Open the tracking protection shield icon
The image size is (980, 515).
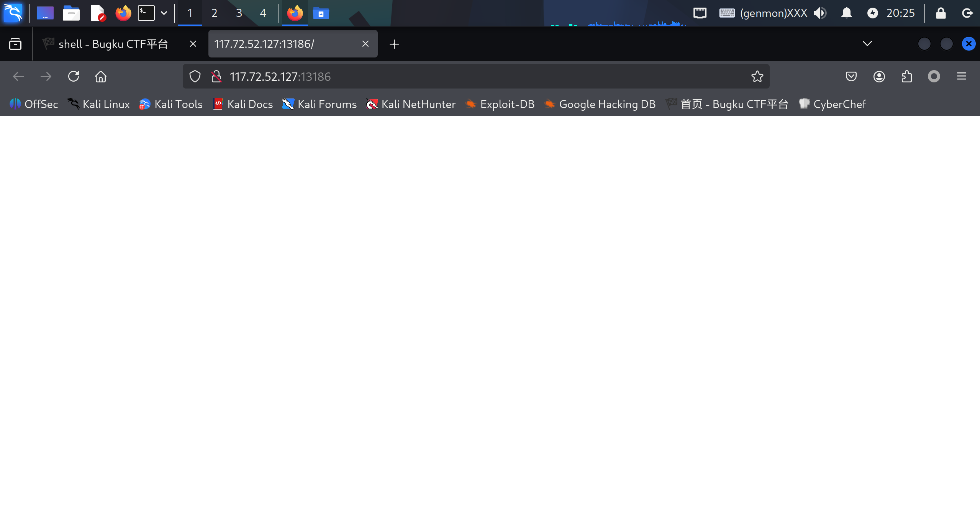click(x=195, y=77)
